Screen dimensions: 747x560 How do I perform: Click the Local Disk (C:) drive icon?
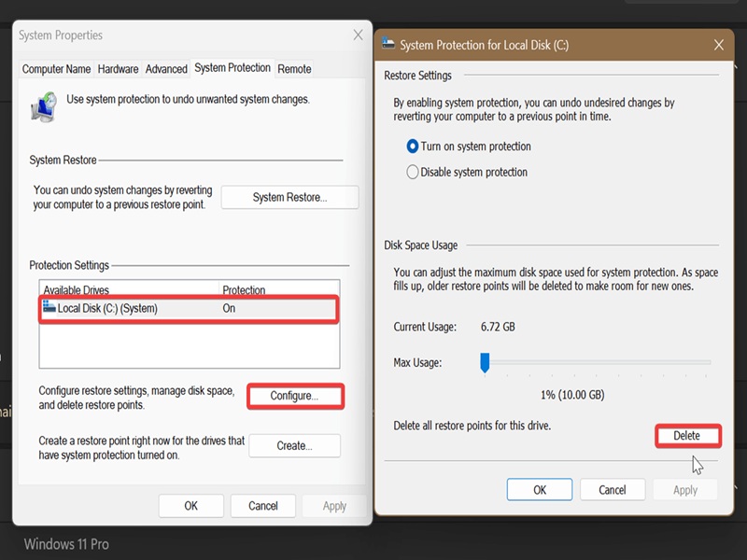pyautogui.click(x=49, y=306)
